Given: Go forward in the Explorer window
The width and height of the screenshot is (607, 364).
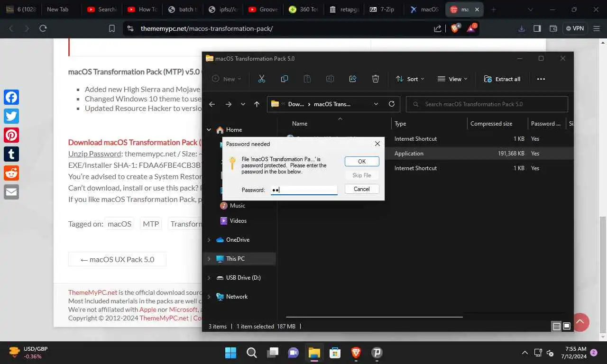Looking at the screenshot, I should click(x=228, y=104).
